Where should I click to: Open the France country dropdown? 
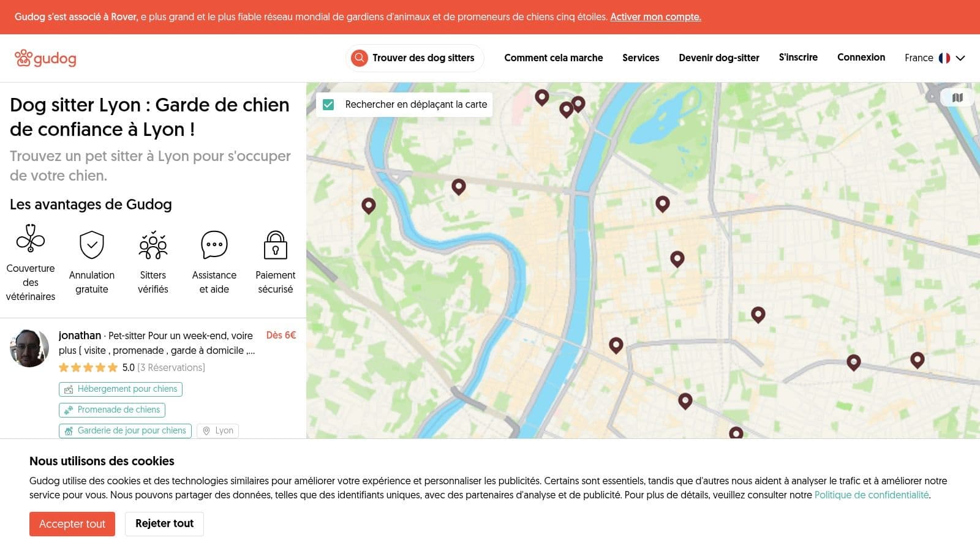[x=934, y=58]
